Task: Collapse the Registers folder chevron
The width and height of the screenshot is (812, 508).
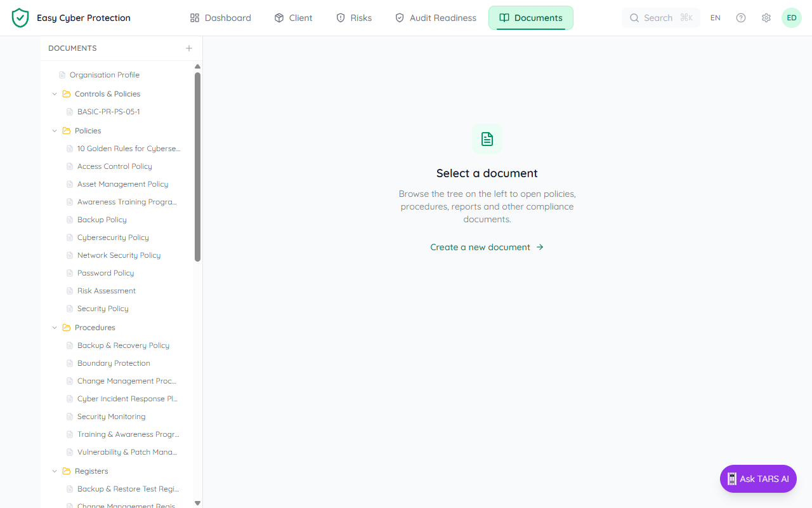Action: [x=55, y=471]
